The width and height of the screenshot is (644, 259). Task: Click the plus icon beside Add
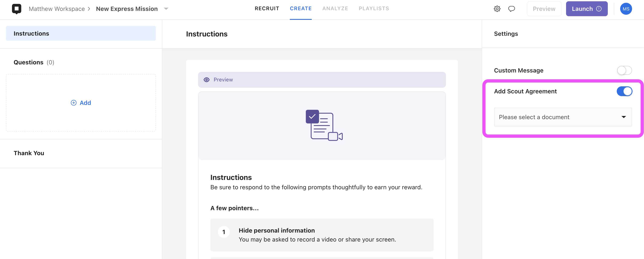(73, 103)
